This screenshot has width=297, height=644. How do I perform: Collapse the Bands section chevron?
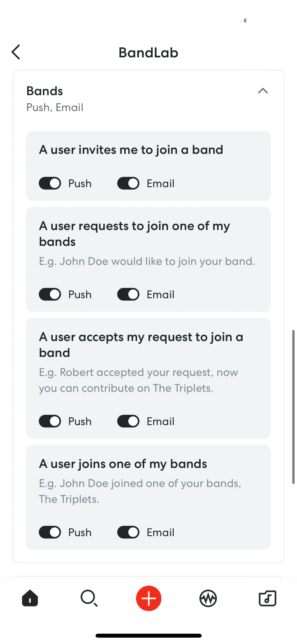263,91
